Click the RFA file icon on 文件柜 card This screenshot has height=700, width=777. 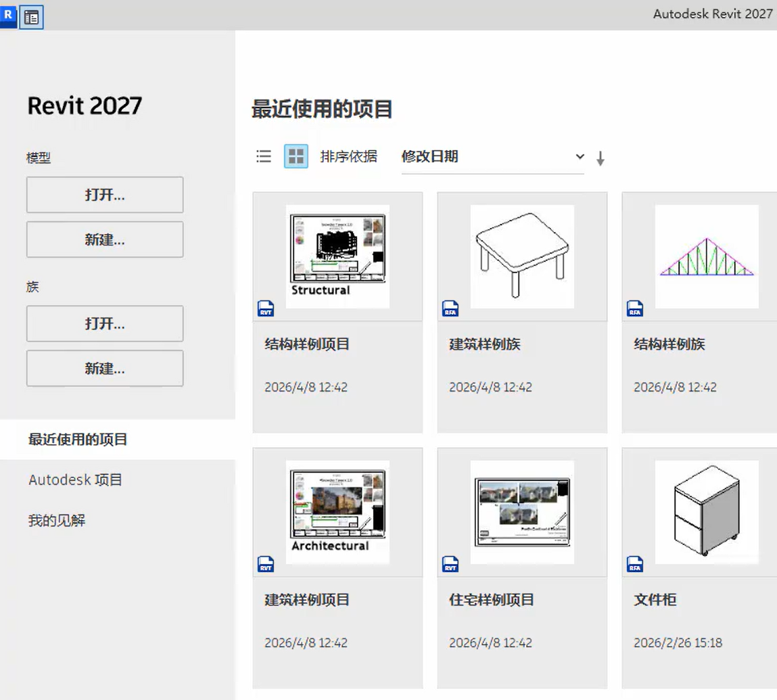pos(635,563)
